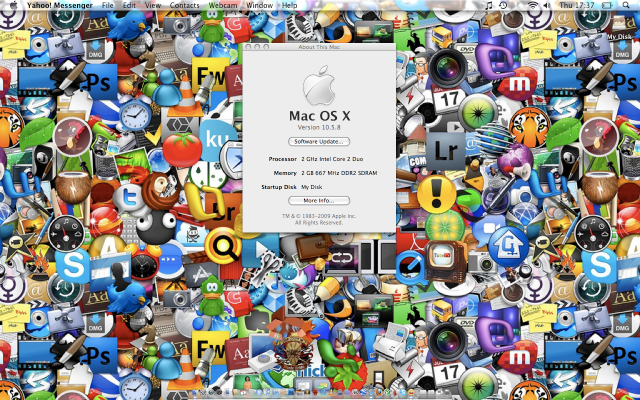The image size is (640, 400).
Task: Open the Window menu
Action: (x=260, y=5)
